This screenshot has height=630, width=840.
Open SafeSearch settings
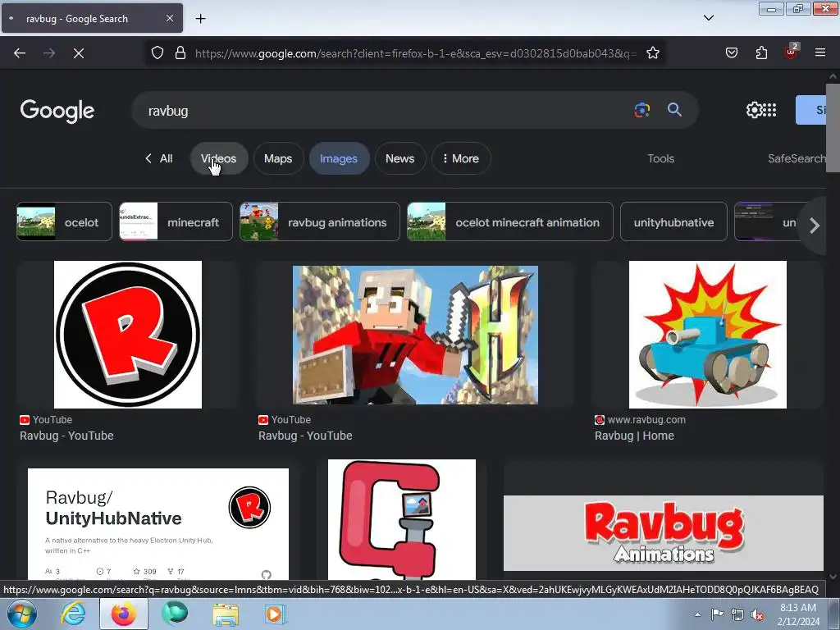(797, 158)
